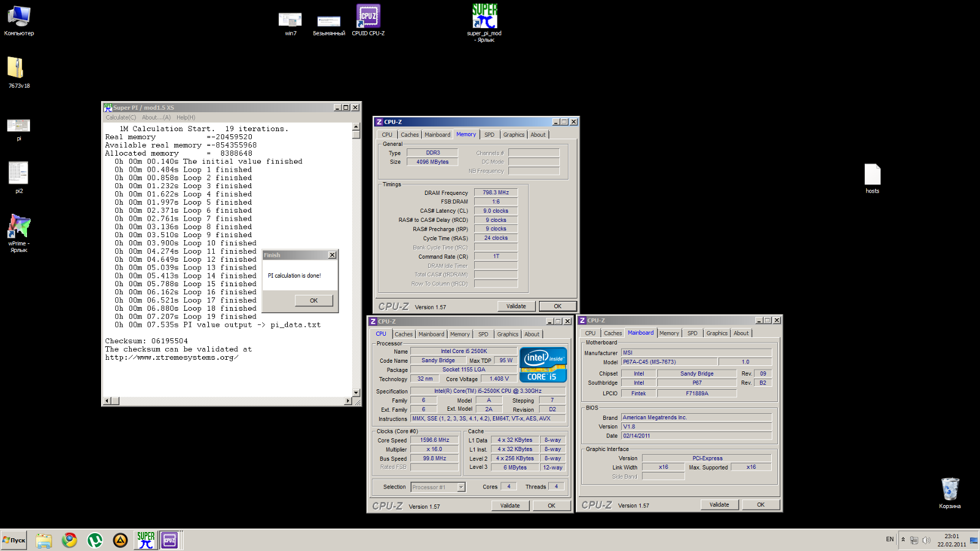Click Super PI vertical scrollbar up arrow
The height and width of the screenshot is (551, 980).
point(356,127)
